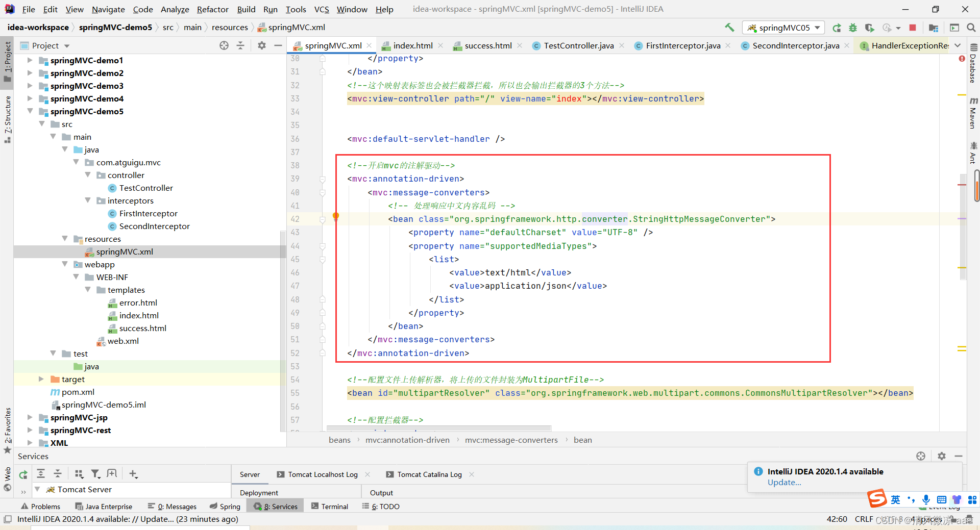Click Sogou input method logo in tray
This screenshot has height=530, width=980.
(x=877, y=498)
